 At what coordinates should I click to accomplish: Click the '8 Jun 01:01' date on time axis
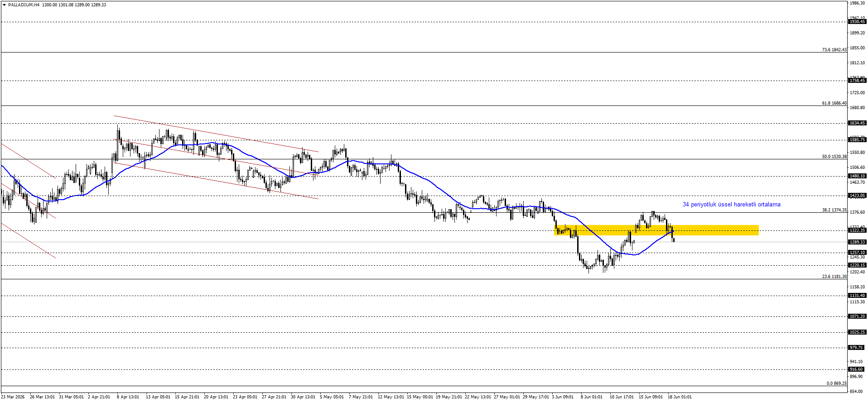click(592, 397)
